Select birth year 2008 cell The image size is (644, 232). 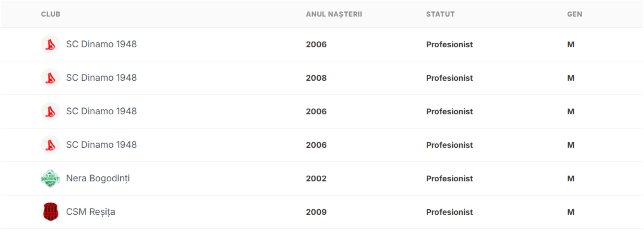click(316, 78)
